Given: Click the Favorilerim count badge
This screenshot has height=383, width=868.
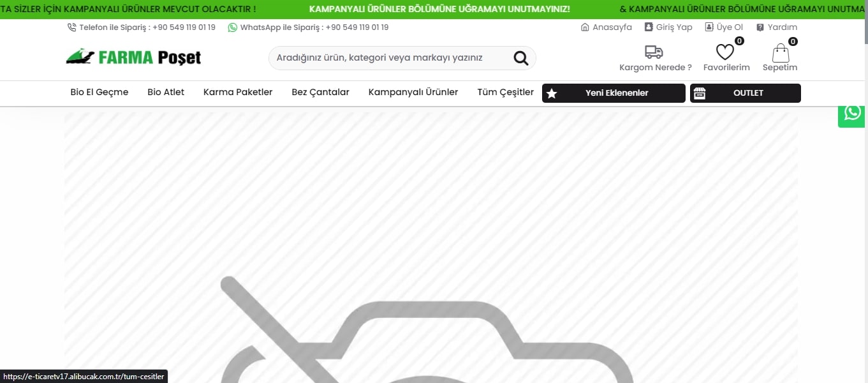Looking at the screenshot, I should click(739, 41).
